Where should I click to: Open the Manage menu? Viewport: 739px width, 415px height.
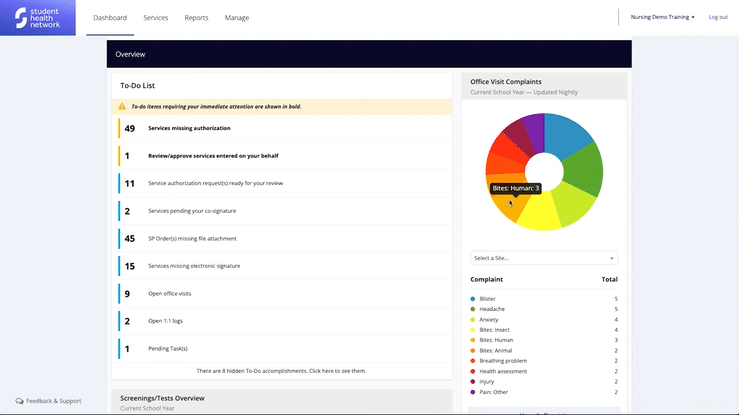tap(237, 18)
